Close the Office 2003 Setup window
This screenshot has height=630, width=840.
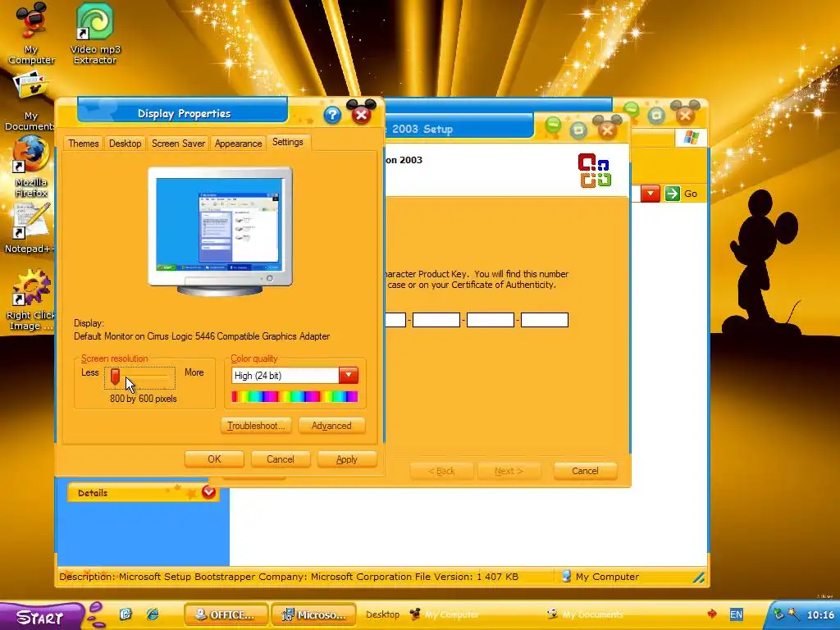point(607,129)
